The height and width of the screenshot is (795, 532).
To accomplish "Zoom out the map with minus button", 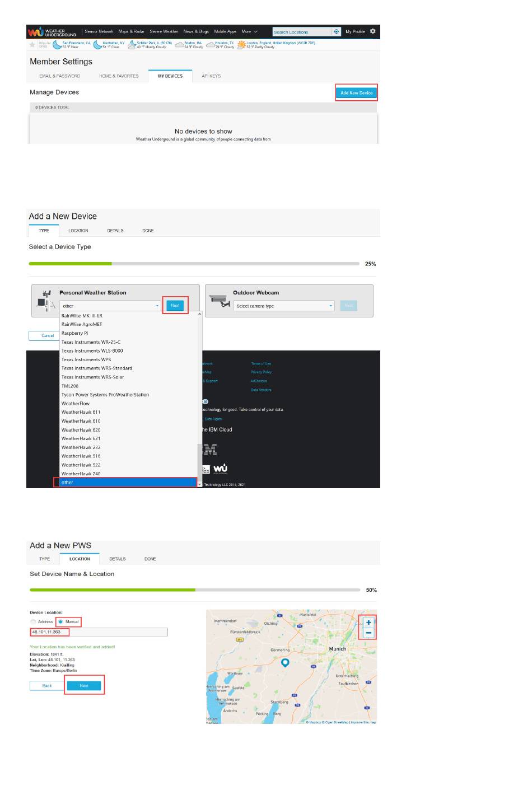I will pyautogui.click(x=368, y=633).
